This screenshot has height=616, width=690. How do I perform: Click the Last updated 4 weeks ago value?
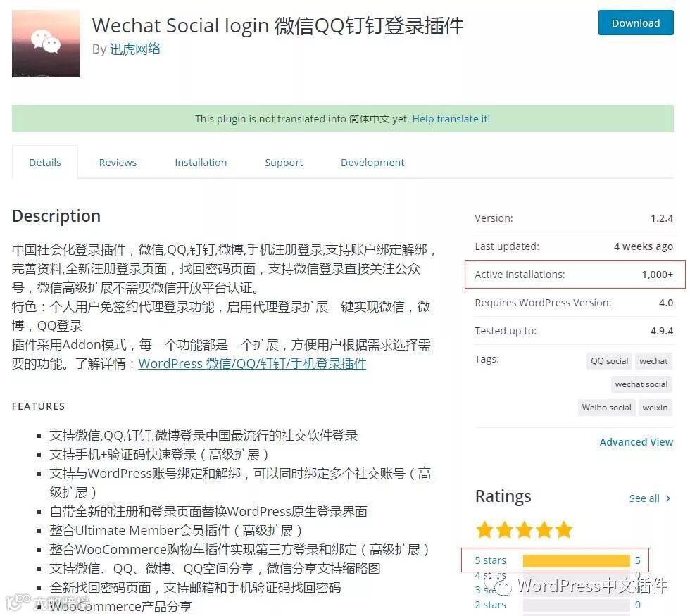(x=644, y=246)
